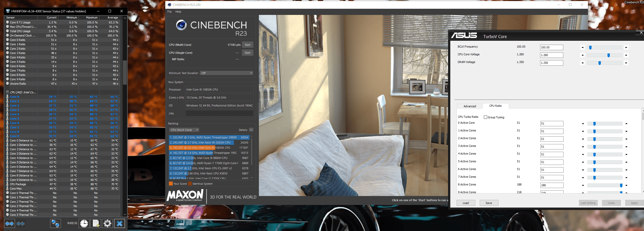Click sensor icon beside Uncore Ratio
The height and width of the screenshot is (231, 644).
(7, 84)
